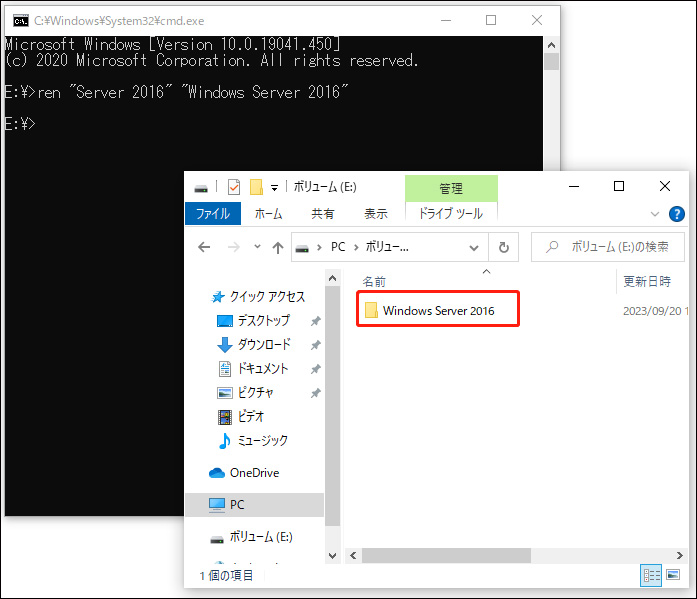Open ドキュメント in navigation pane

263,368
